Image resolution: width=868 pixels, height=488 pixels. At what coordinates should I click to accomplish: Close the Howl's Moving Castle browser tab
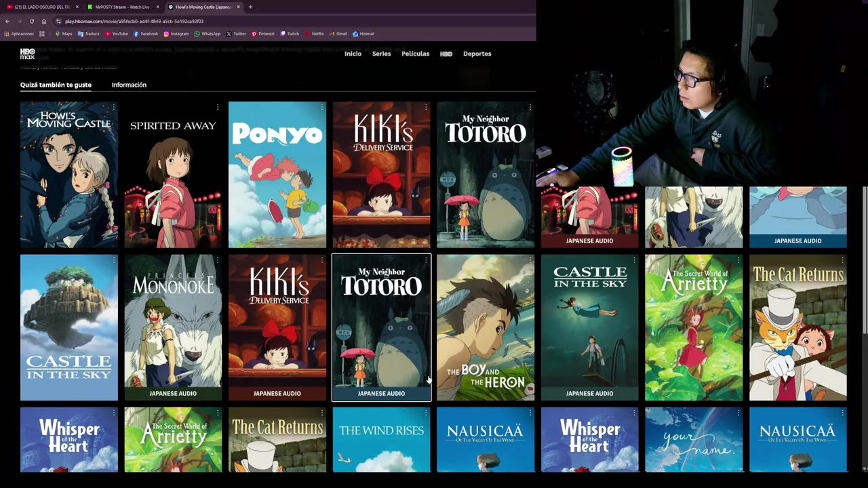tap(238, 7)
